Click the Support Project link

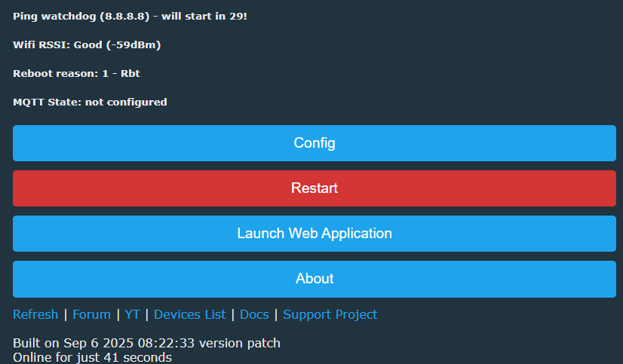[x=330, y=314]
